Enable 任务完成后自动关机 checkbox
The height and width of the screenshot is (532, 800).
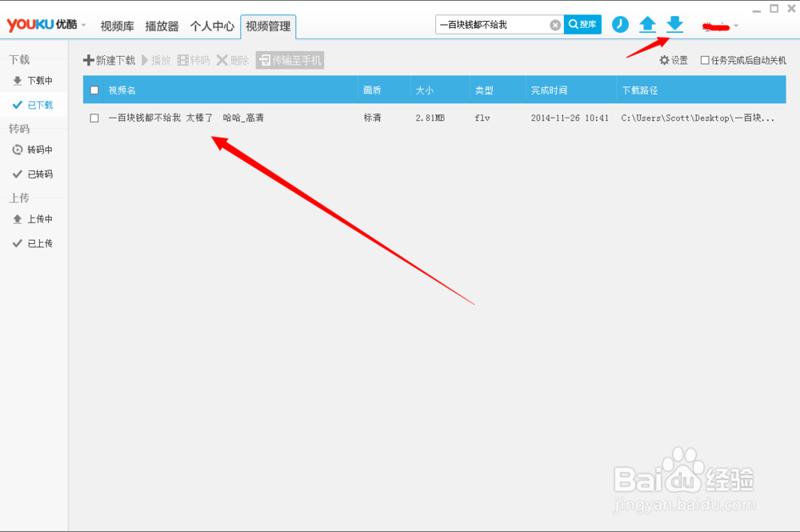tap(706, 60)
